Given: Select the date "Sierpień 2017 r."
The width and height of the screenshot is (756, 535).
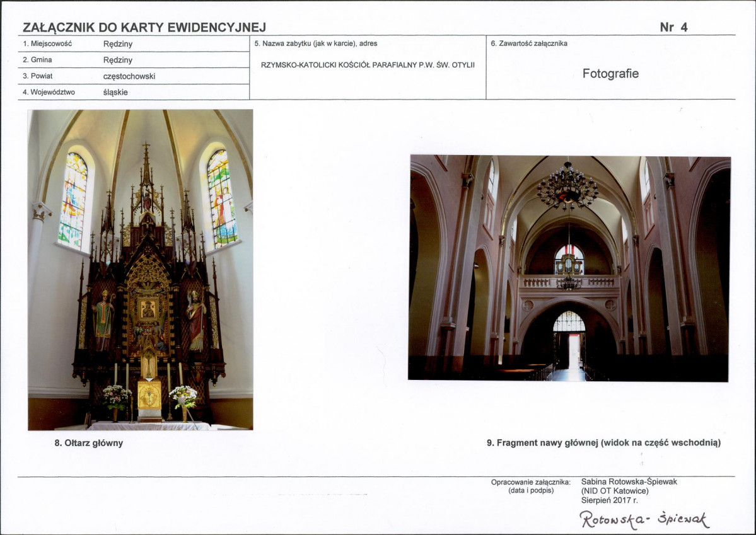Looking at the screenshot, I should coord(610,500).
